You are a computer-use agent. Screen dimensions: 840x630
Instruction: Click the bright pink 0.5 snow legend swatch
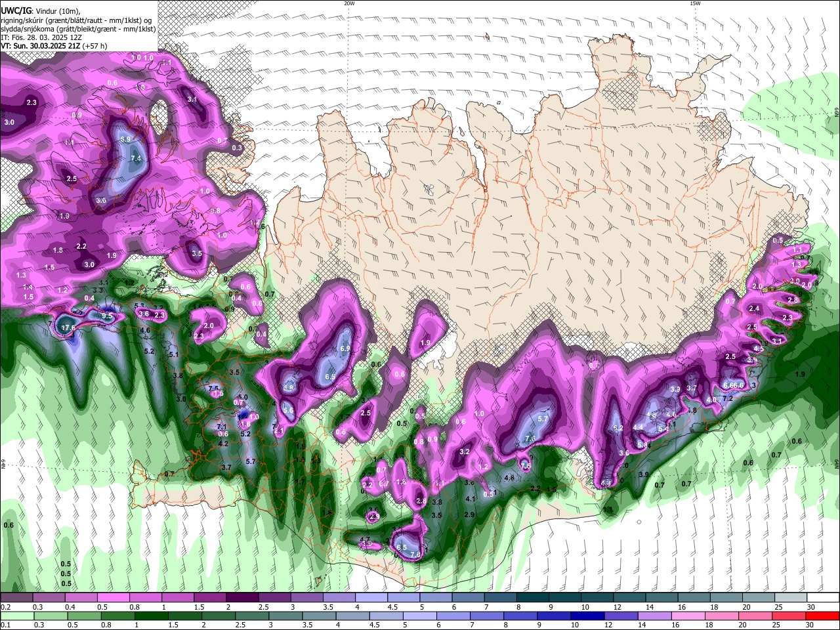(x=113, y=597)
